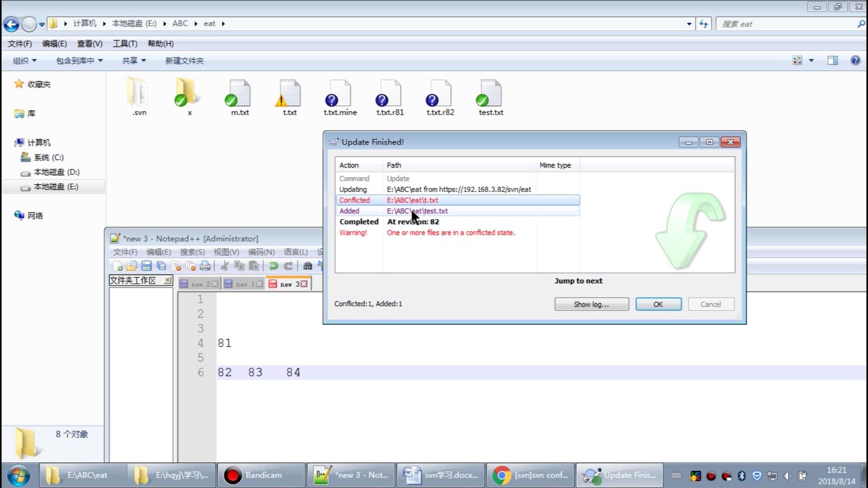Click the 搜索 eat search field
Image resolution: width=868 pixels, height=488 pixels.
click(x=787, y=24)
